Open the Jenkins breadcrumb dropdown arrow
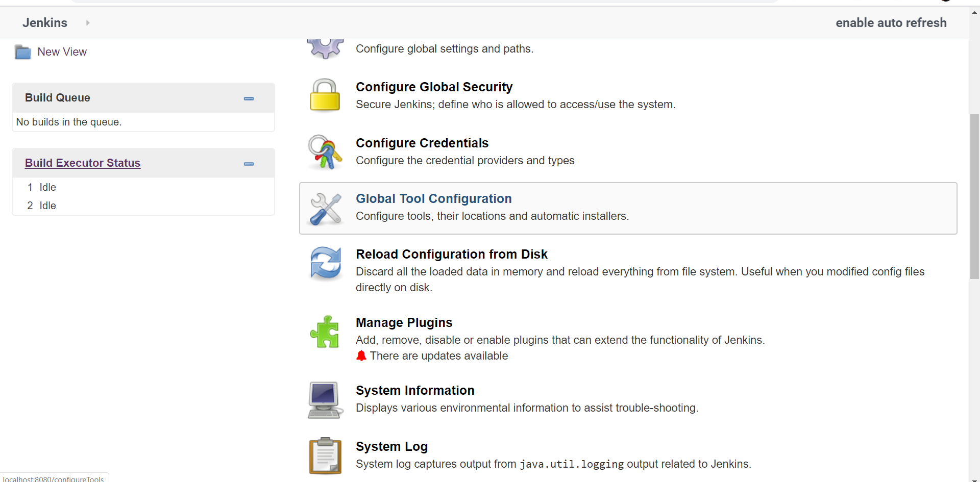The height and width of the screenshot is (482, 980). pyautogui.click(x=88, y=23)
